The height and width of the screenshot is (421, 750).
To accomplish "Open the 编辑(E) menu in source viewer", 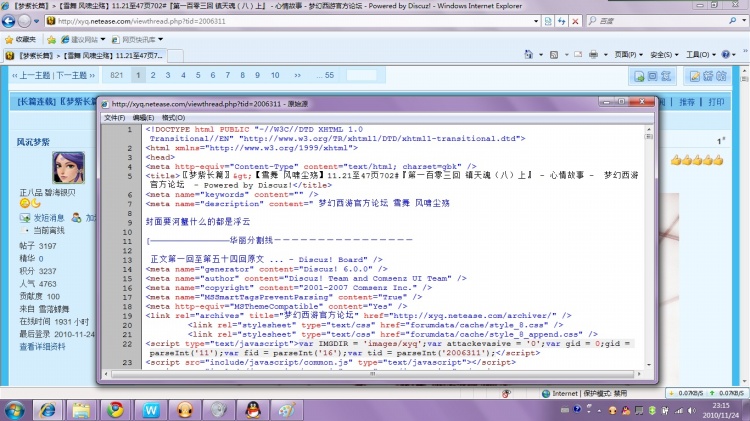I will pyautogui.click(x=143, y=118).
